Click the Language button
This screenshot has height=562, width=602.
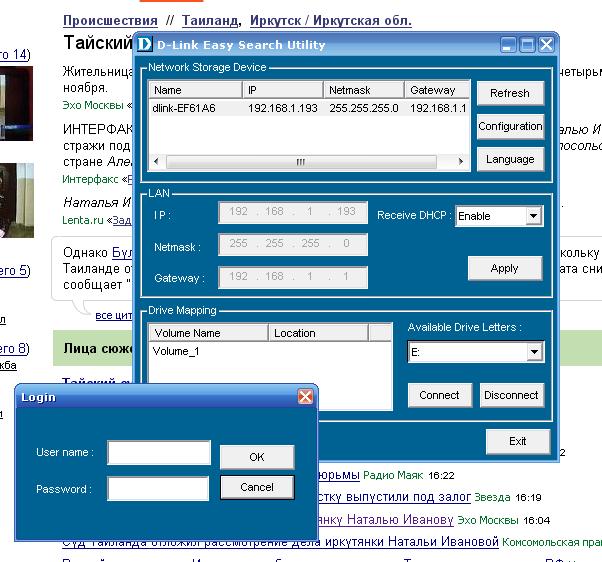510,159
